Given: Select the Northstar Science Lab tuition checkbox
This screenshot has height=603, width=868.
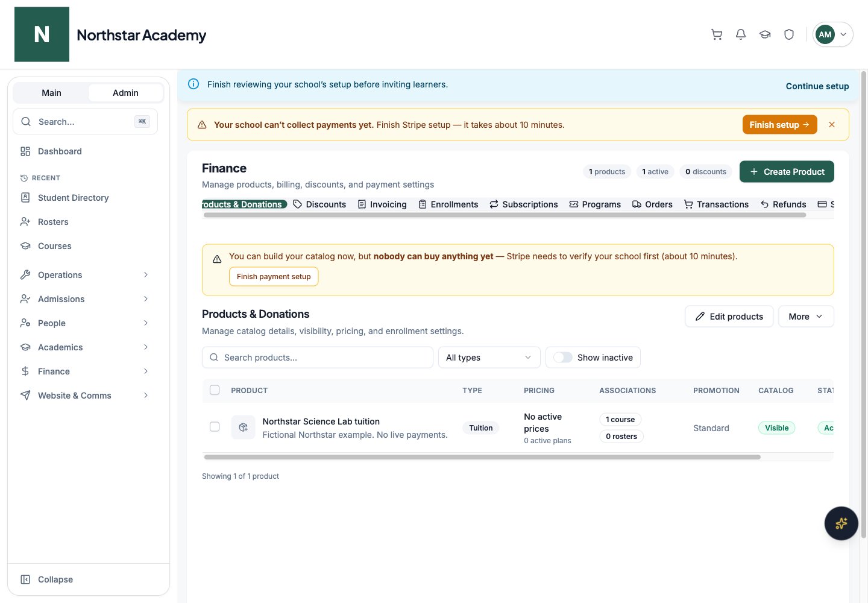Looking at the screenshot, I should [x=215, y=427].
